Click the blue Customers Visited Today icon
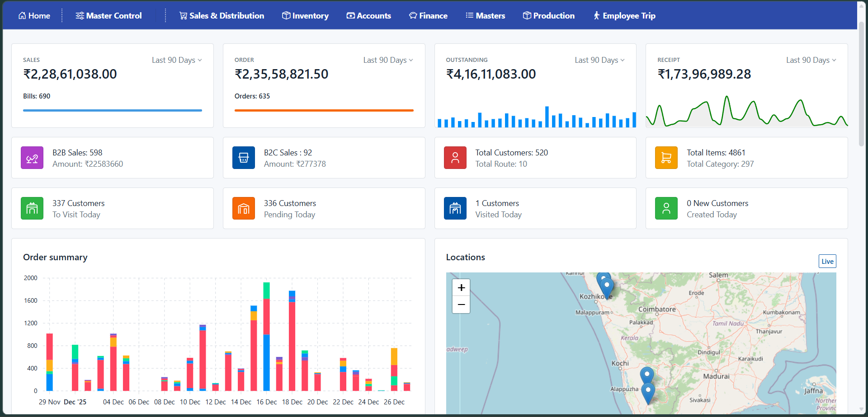 click(x=455, y=208)
